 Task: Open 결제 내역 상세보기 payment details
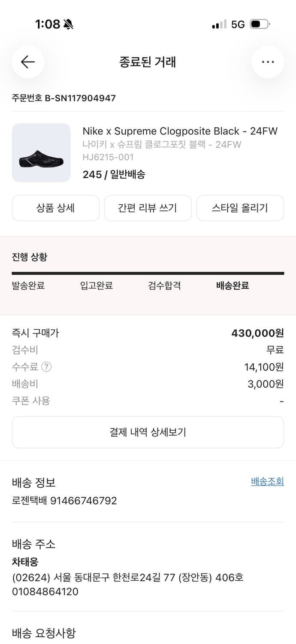point(148,433)
